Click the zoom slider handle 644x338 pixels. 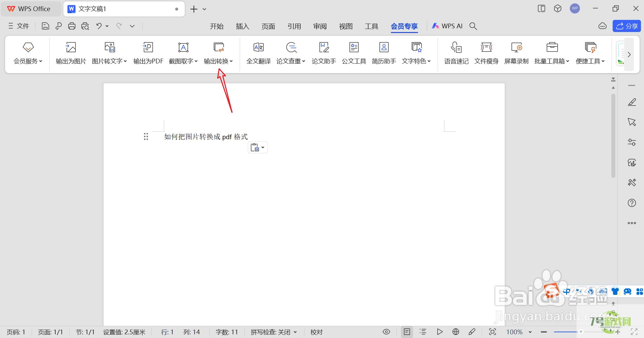(581, 332)
